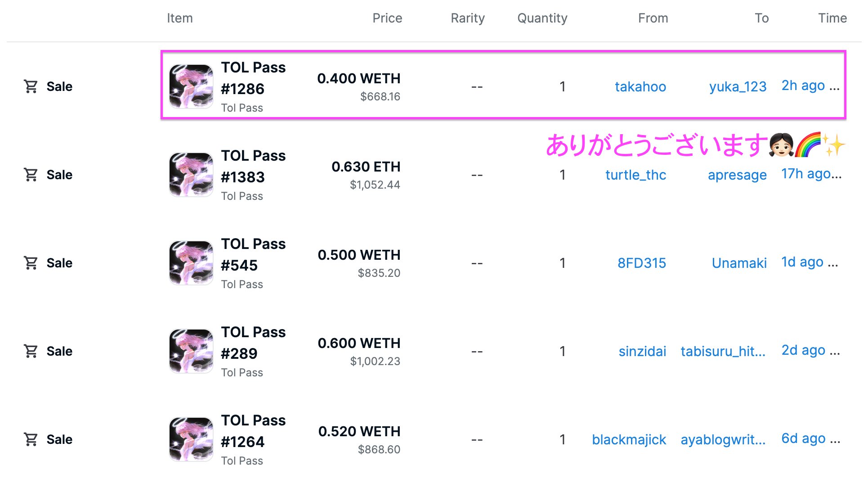Visit seller takahoo's profile

pos(640,86)
